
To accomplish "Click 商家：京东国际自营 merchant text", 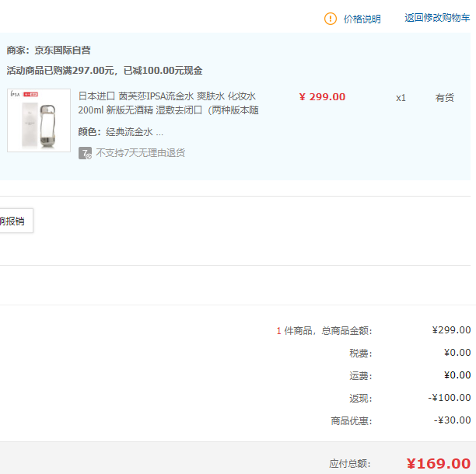I will pyautogui.click(x=48, y=51).
